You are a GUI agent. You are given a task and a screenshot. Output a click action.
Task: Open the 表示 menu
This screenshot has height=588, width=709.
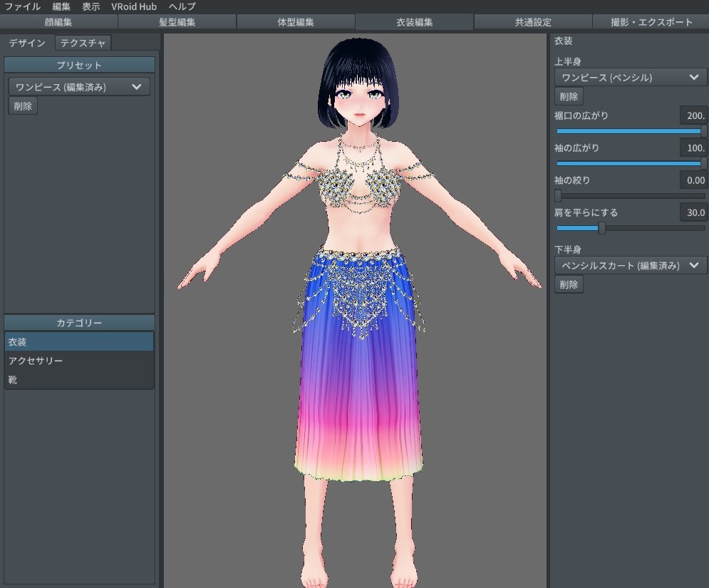(x=90, y=6)
